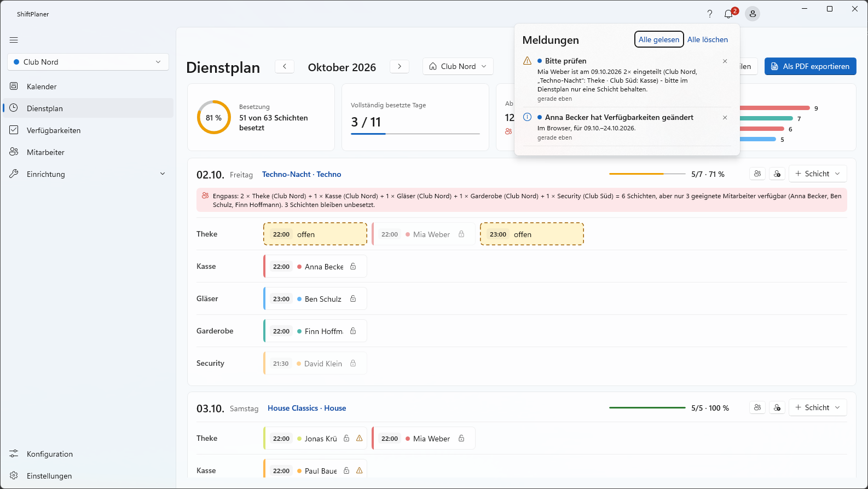Click the people group icon for 03.10.
The image size is (868, 489).
[757, 407]
